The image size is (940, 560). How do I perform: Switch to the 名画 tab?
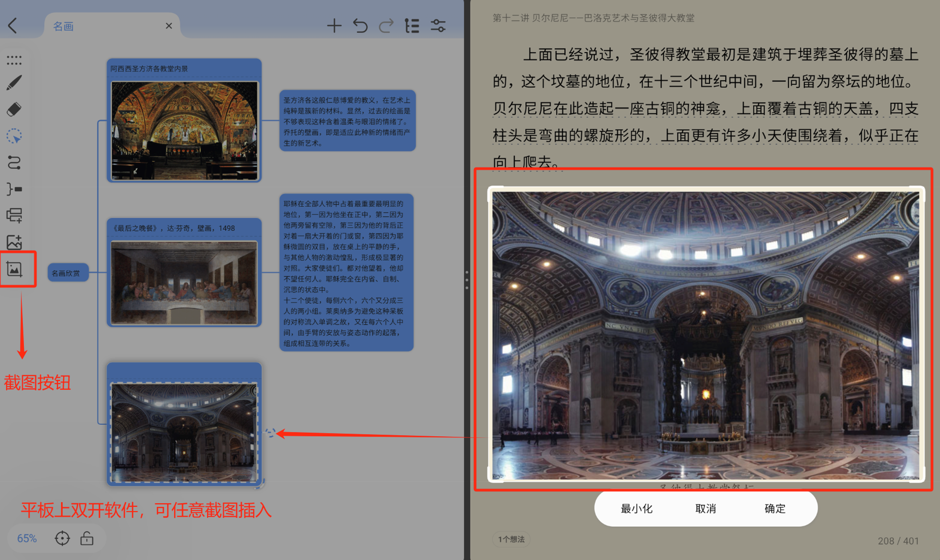point(63,26)
